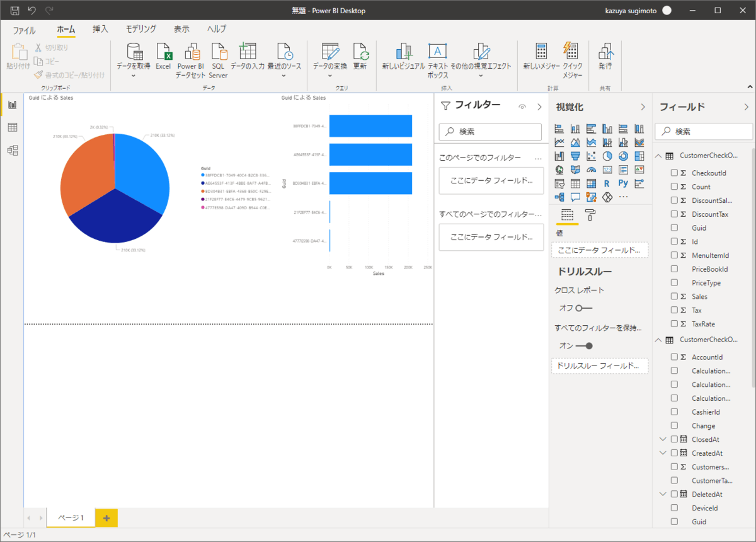Open the ファイル menu
Screen dimensions: 756x542
tap(25, 30)
